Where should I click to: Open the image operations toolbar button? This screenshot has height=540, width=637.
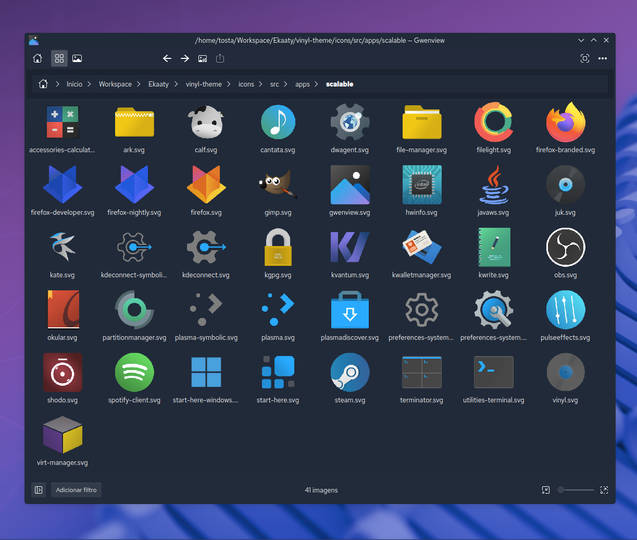pos(202,59)
